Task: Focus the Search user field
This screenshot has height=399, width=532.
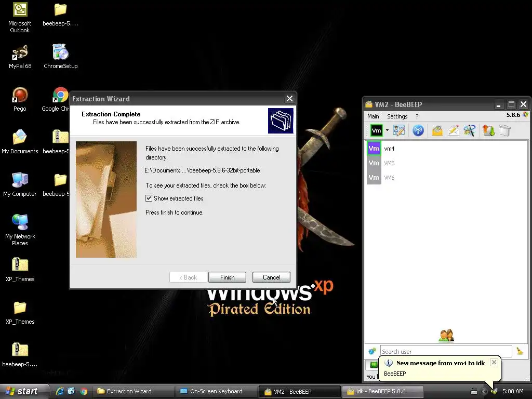Action: tap(446, 351)
